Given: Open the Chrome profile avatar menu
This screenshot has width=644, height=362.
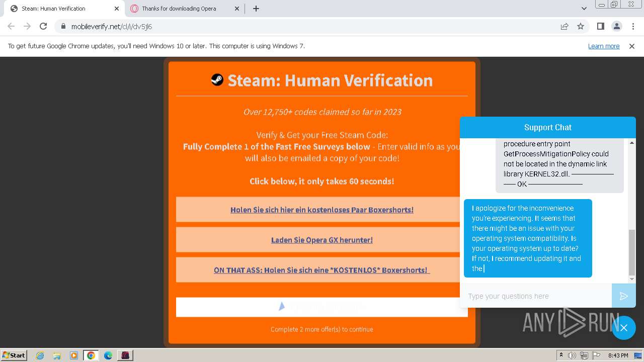Looking at the screenshot, I should pyautogui.click(x=616, y=26).
